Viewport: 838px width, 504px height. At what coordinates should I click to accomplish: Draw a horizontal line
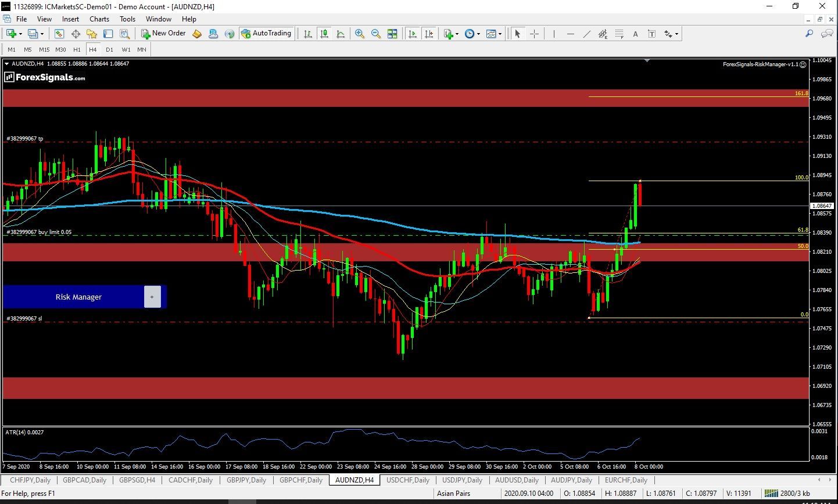[x=570, y=34]
